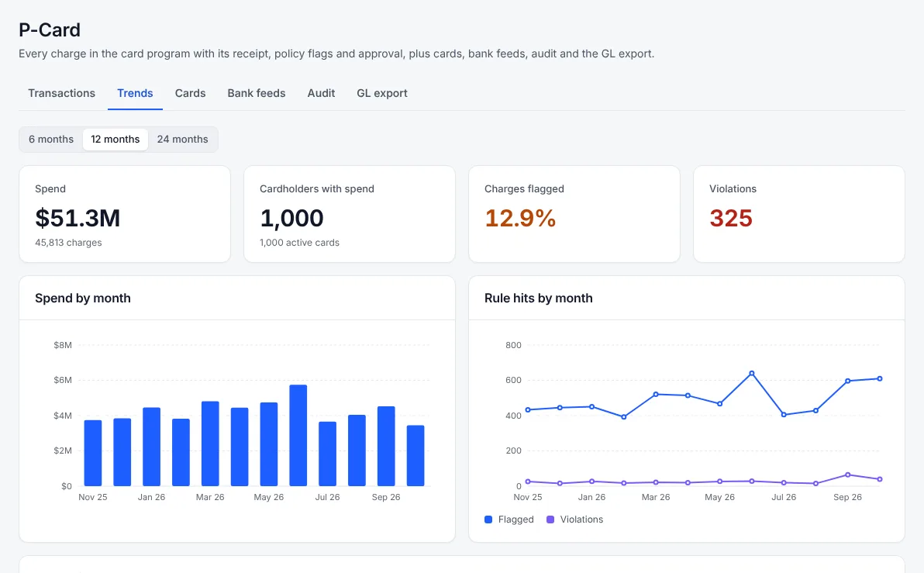Open the Bank feeds tab
924x573 pixels.
pyautogui.click(x=257, y=93)
